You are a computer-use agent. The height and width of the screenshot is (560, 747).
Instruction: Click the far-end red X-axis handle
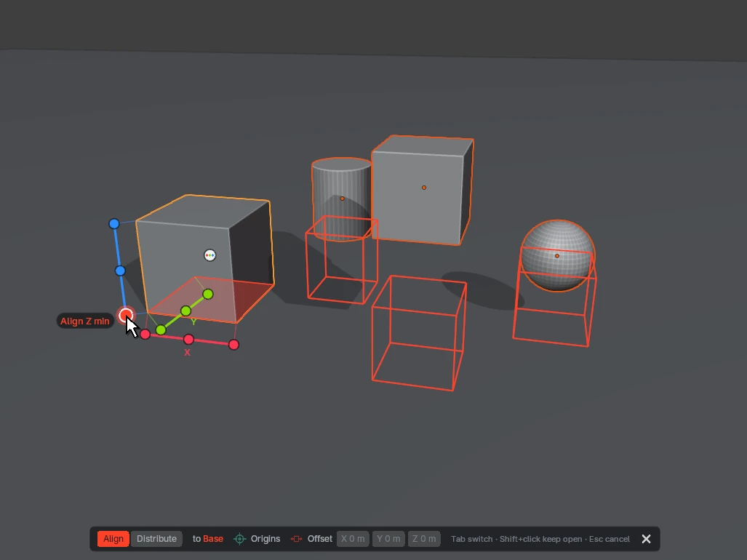pos(233,345)
